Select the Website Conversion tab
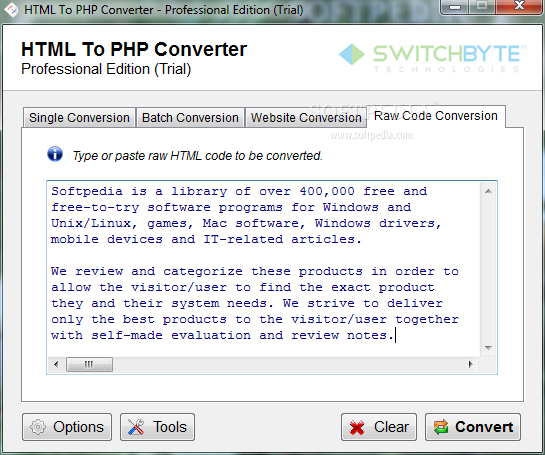Viewport: 545px width, 455px height. [306, 117]
